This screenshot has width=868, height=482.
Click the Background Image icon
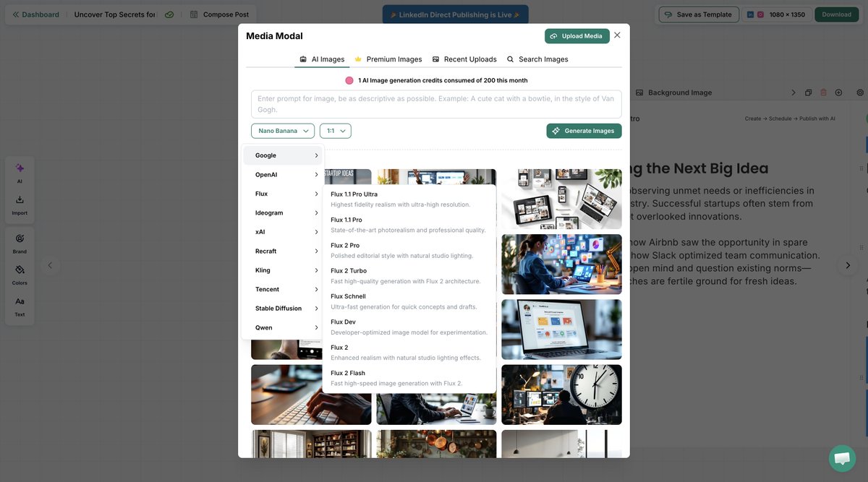[639, 92]
